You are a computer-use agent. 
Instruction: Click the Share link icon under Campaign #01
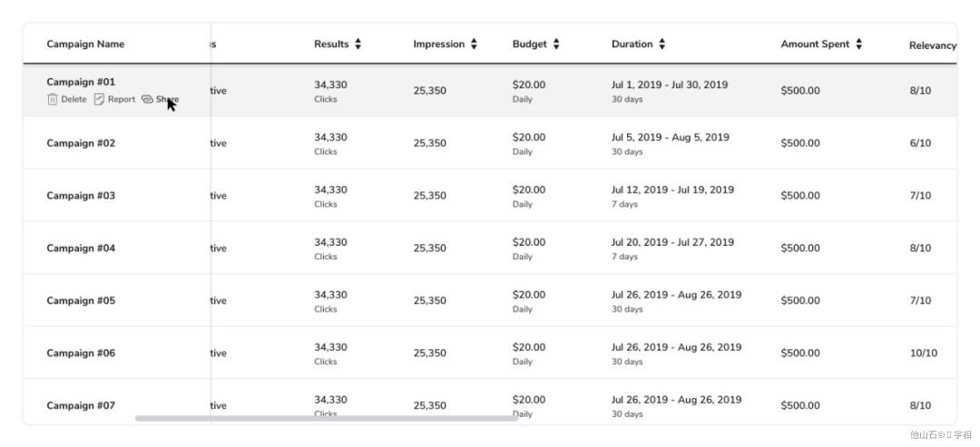[147, 99]
